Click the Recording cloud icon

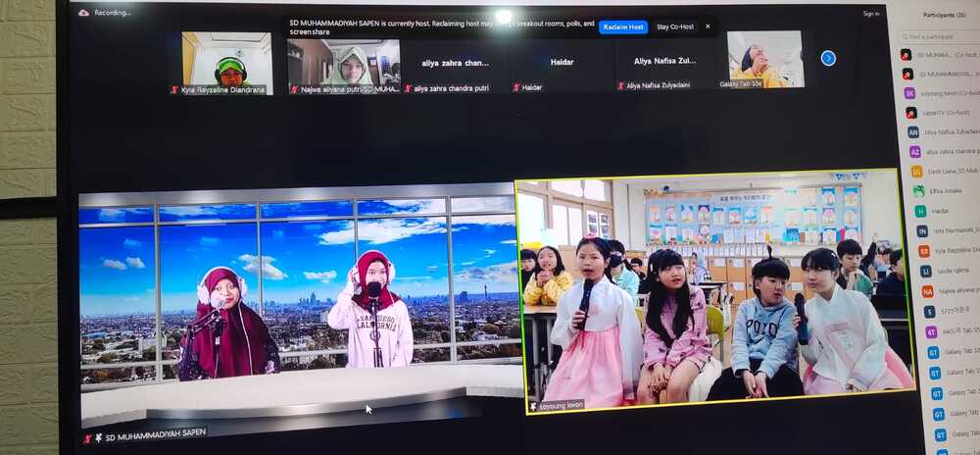[83, 13]
